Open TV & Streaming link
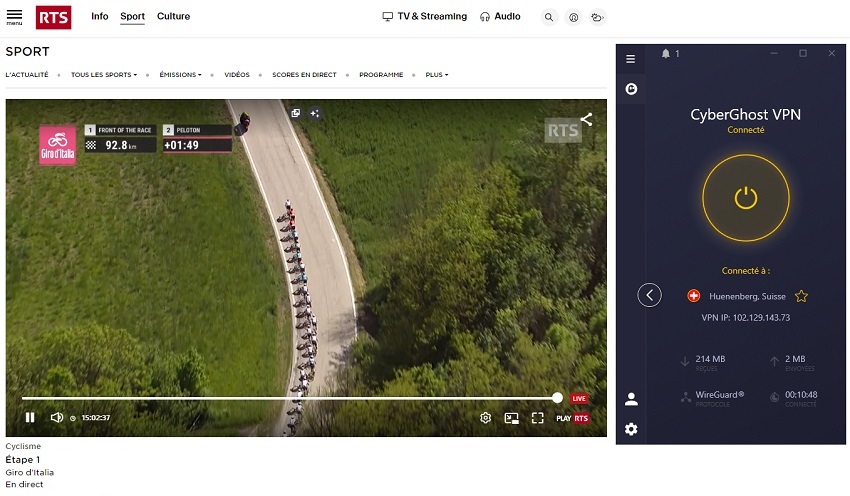 (425, 17)
